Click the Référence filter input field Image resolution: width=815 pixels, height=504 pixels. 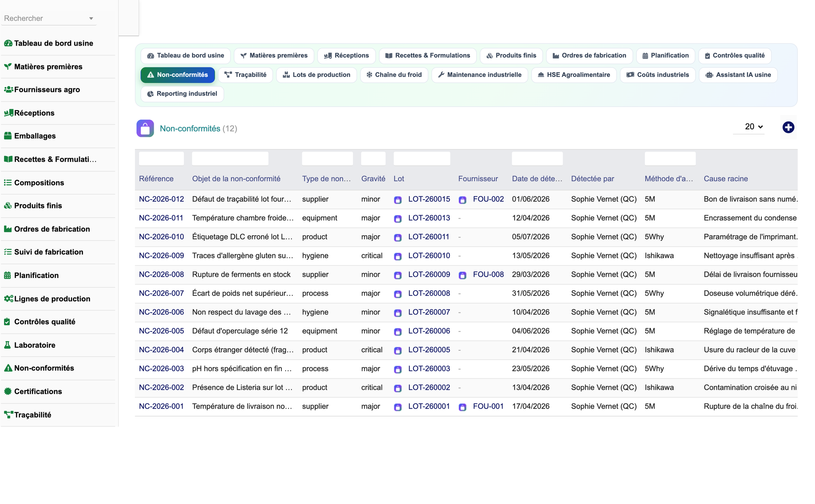(161, 159)
